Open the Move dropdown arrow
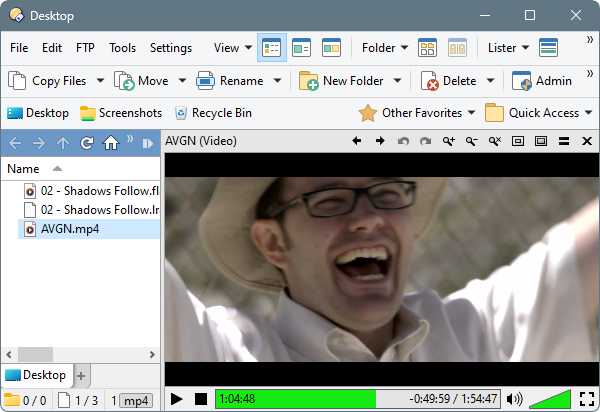 click(x=182, y=81)
